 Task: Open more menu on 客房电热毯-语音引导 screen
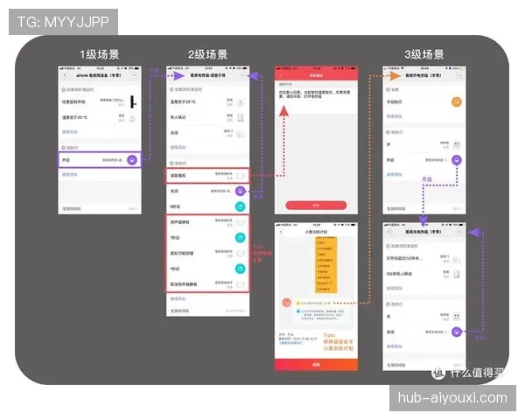[x=243, y=76]
